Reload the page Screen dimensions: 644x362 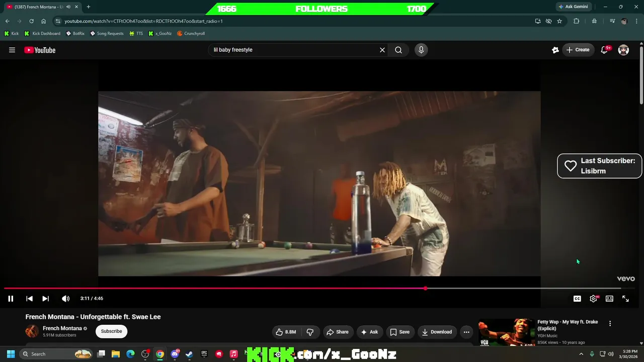click(31, 21)
